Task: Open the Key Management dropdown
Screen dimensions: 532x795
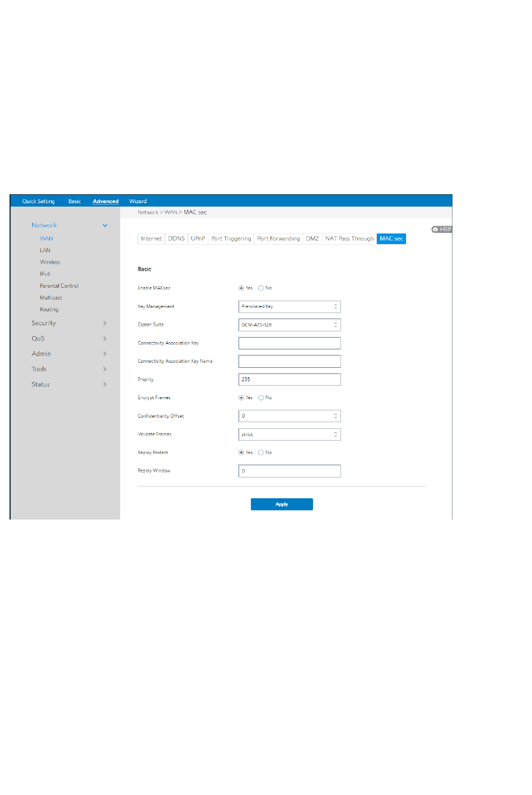Action: coord(289,307)
